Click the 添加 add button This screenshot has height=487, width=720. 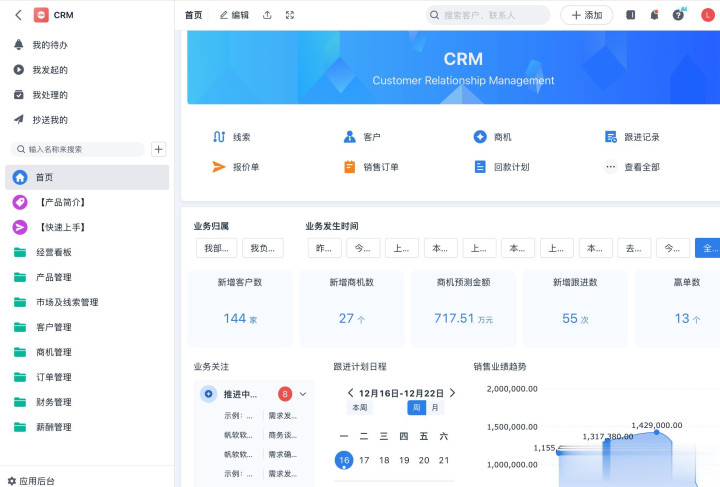point(586,15)
